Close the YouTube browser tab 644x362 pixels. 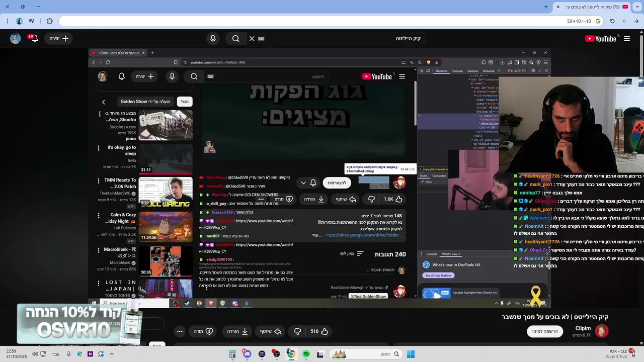558,7
